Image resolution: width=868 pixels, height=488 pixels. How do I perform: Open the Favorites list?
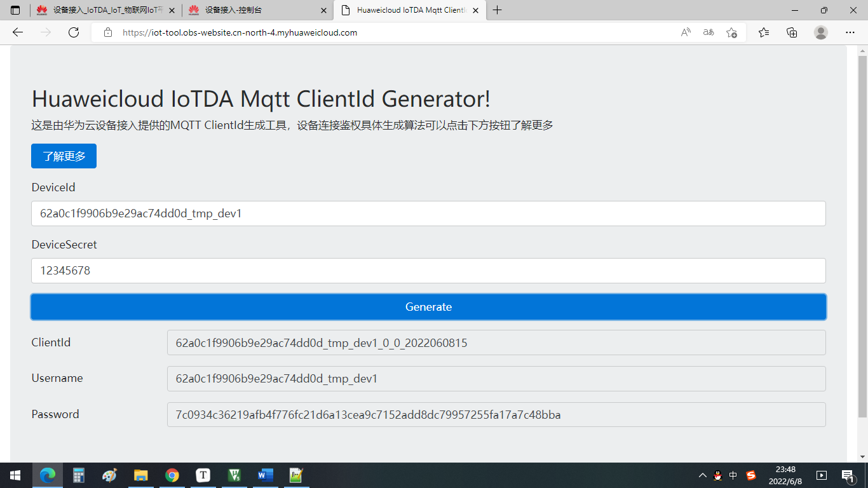[764, 32]
